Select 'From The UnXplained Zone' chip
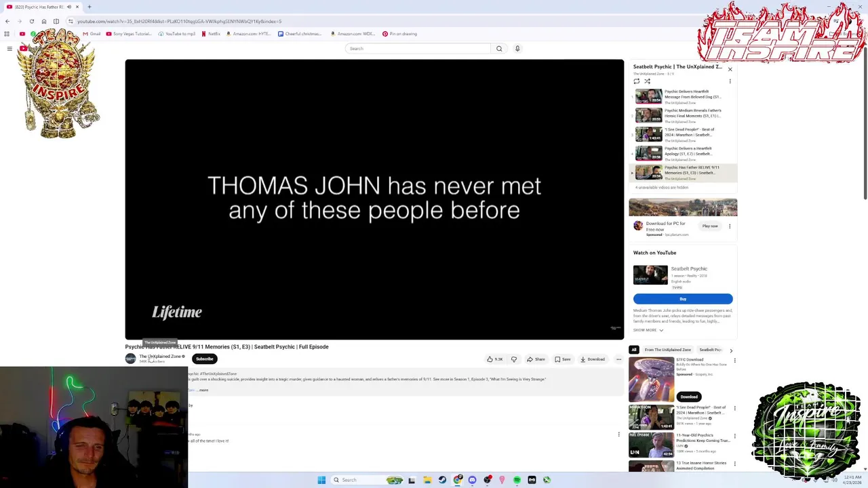Image resolution: width=868 pixels, height=488 pixels. pos(667,350)
